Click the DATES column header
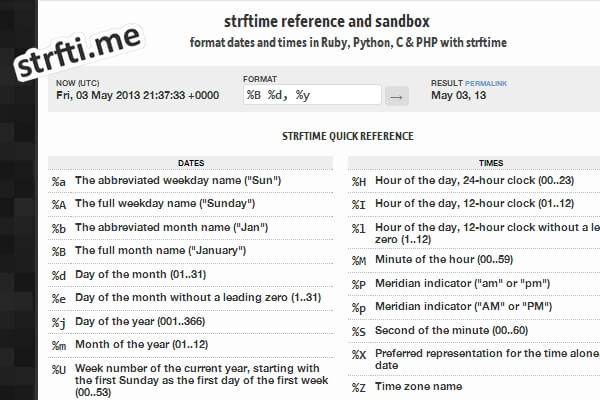Screen dimensions: 600x400 [x=190, y=162]
